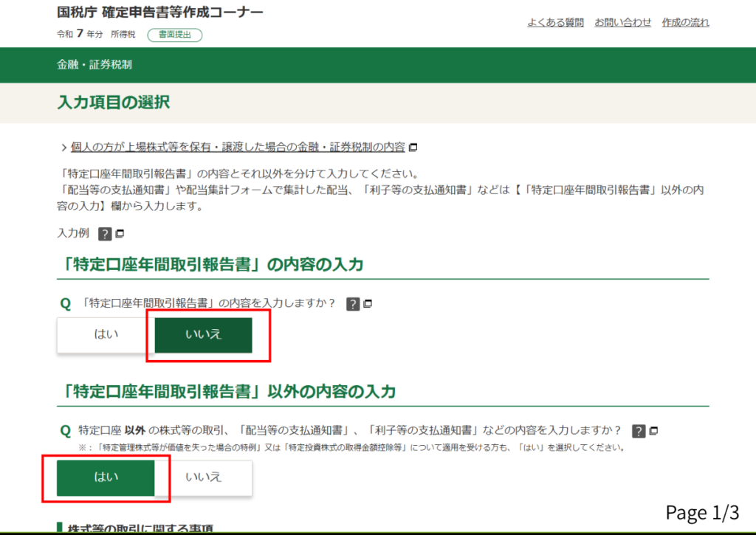Click the help icon for the 特定口座以外 question
756x535 pixels.
coord(639,431)
